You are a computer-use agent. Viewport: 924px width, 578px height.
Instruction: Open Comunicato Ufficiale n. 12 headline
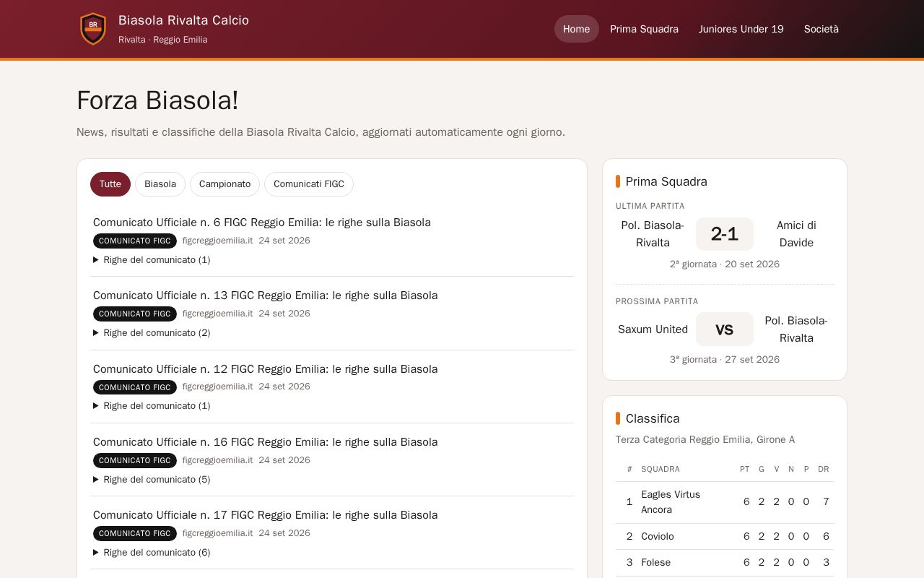pyautogui.click(x=265, y=369)
